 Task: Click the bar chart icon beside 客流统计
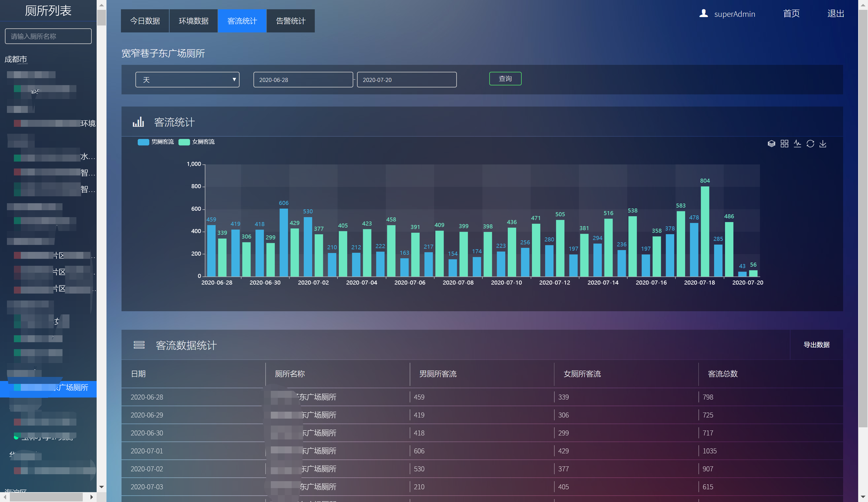click(x=138, y=122)
